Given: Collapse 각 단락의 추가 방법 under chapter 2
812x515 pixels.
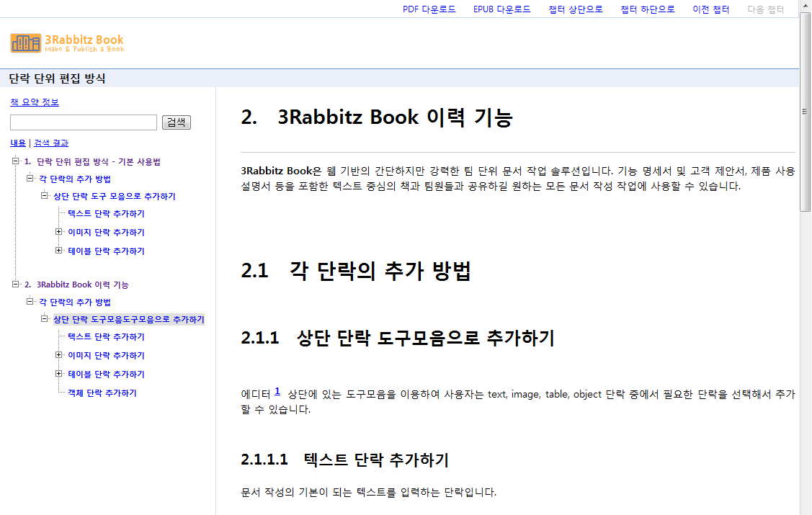Looking at the screenshot, I should coord(30,301).
